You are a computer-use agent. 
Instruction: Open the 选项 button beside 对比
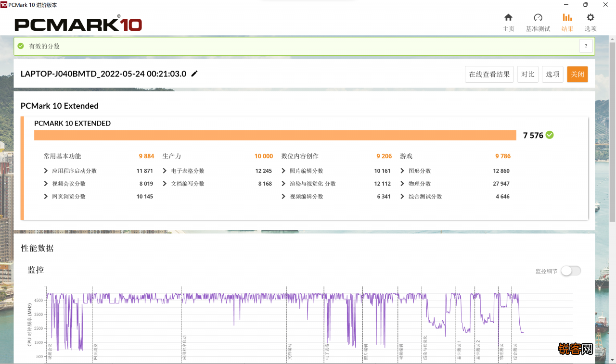coord(552,74)
